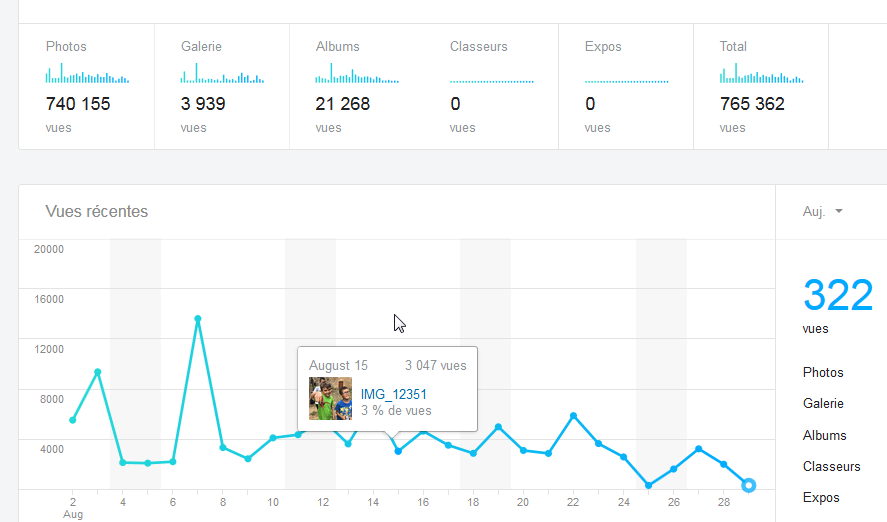Select Photos in the list under 322 vues
The height and width of the screenshot is (522, 887).
823,373
